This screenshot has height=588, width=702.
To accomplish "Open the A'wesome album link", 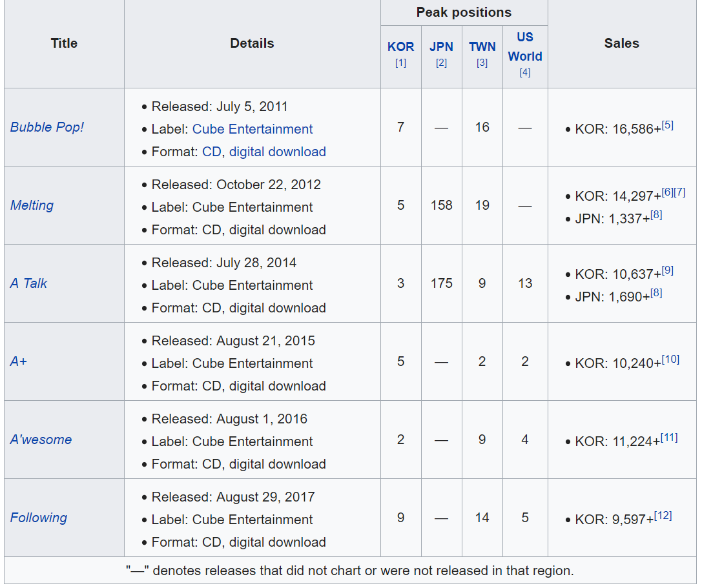I will click(x=41, y=440).
